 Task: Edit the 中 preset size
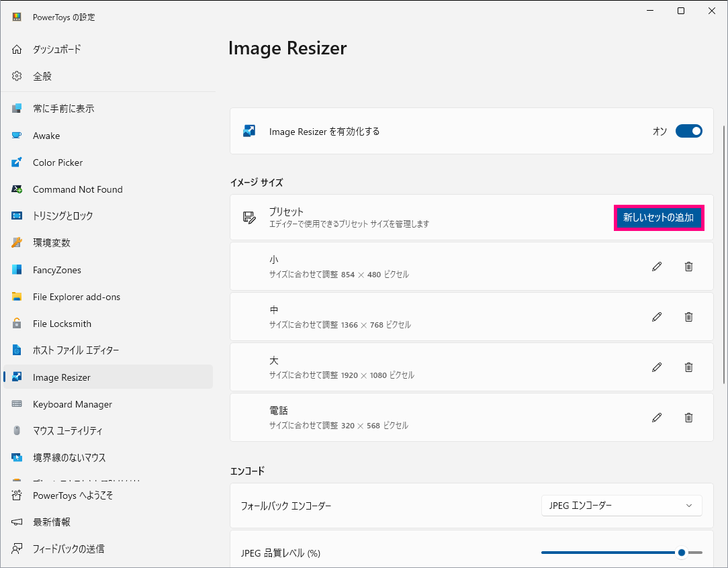coord(657,317)
